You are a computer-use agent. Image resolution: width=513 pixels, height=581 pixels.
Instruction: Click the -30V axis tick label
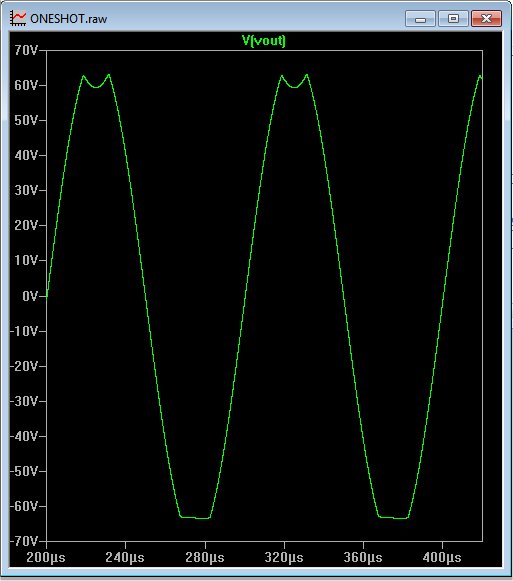pos(24,401)
